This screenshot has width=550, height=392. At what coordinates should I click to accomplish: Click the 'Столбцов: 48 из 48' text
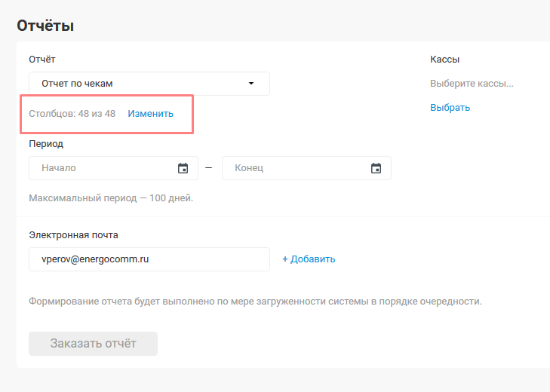coord(72,114)
